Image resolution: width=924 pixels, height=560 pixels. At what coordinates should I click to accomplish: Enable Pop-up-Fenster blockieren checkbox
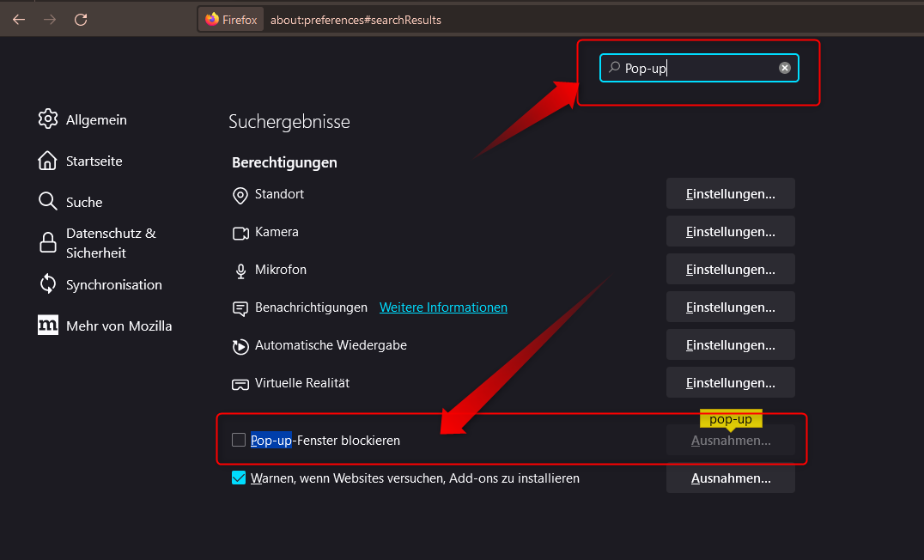tap(239, 440)
